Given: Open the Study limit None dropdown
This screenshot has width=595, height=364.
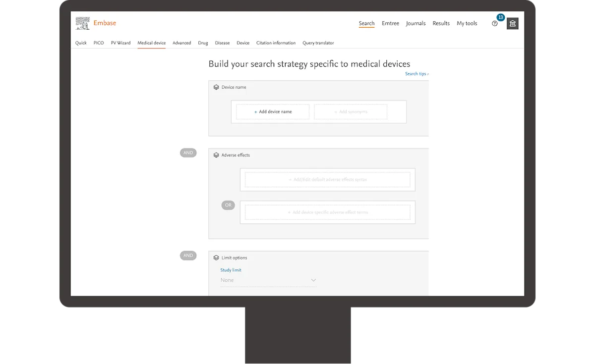Looking at the screenshot, I should 268,280.
